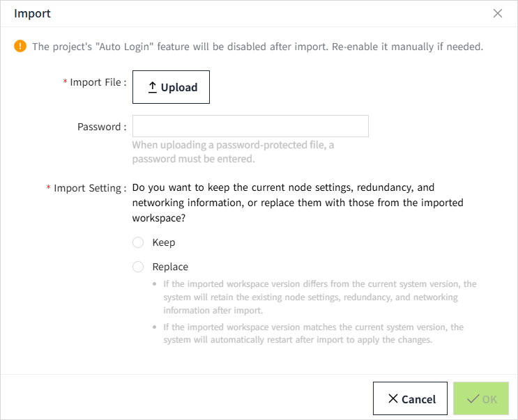Click the Import Setting label
The image size is (518, 420).
pos(89,188)
